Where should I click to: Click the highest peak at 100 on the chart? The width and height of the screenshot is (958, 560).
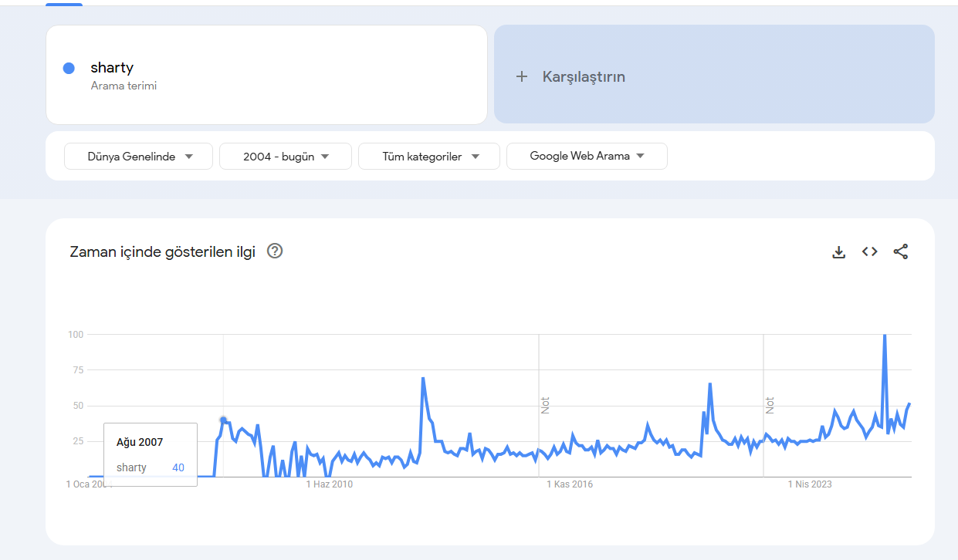(884, 336)
